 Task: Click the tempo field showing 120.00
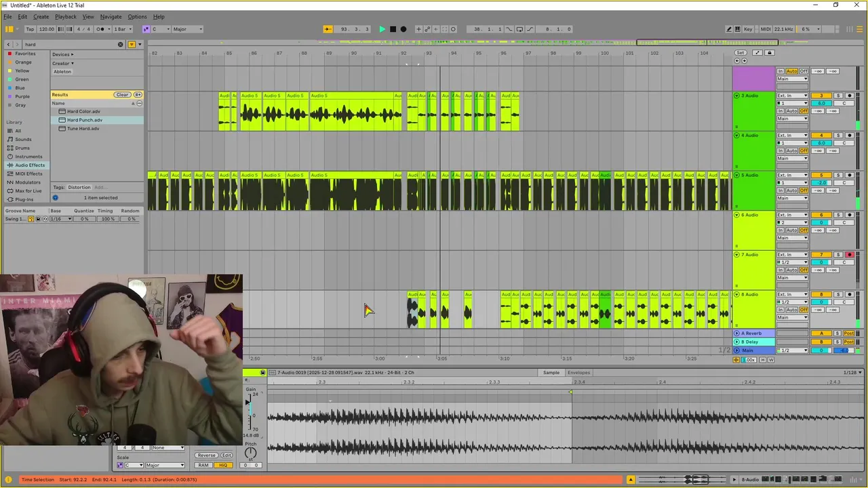(x=47, y=29)
